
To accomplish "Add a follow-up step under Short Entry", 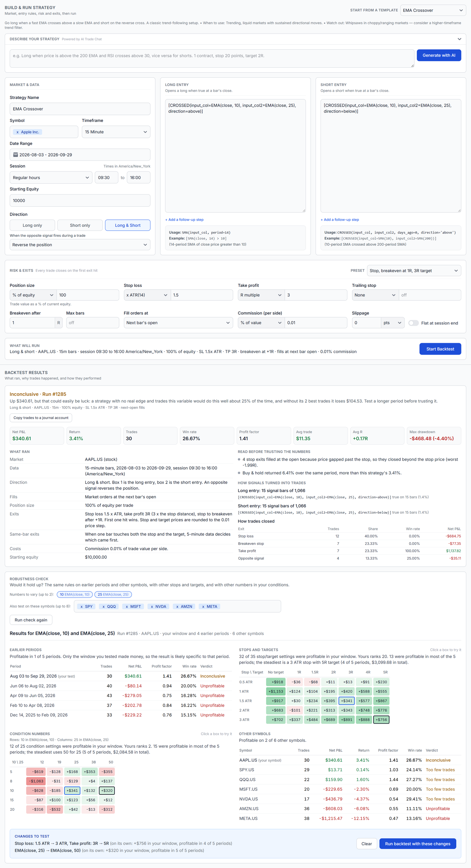I will coord(340,220).
